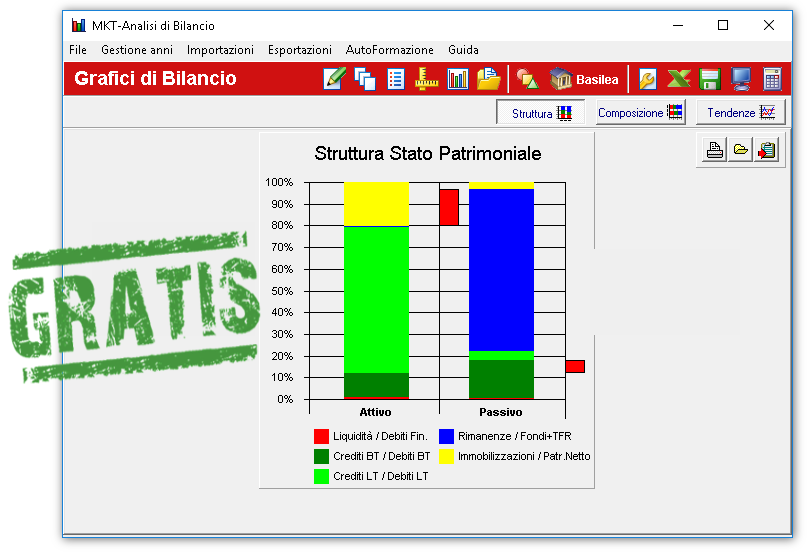Open the Gestione anni menu

coord(137,50)
